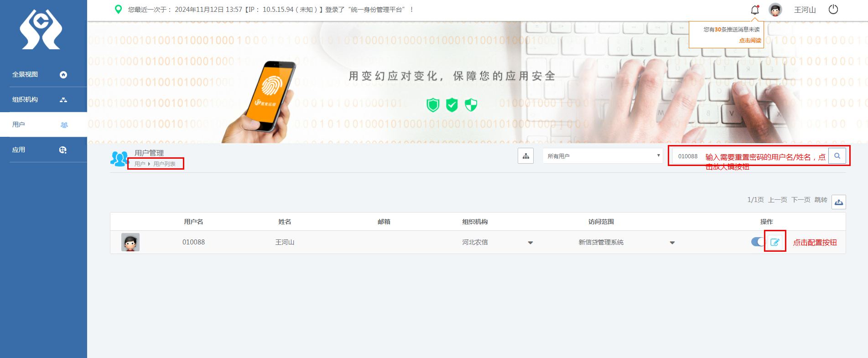Click the 姓名 column header
868x358 pixels.
285,222
